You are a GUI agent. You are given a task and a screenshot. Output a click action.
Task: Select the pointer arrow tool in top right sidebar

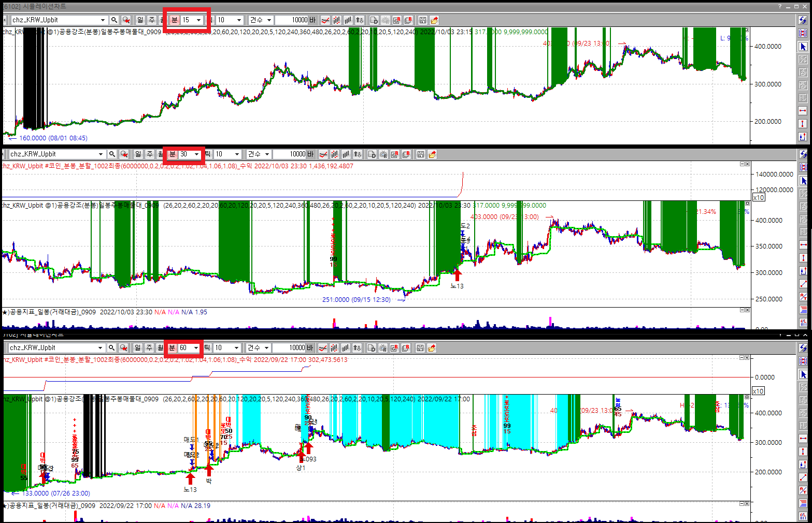pyautogui.click(x=803, y=47)
